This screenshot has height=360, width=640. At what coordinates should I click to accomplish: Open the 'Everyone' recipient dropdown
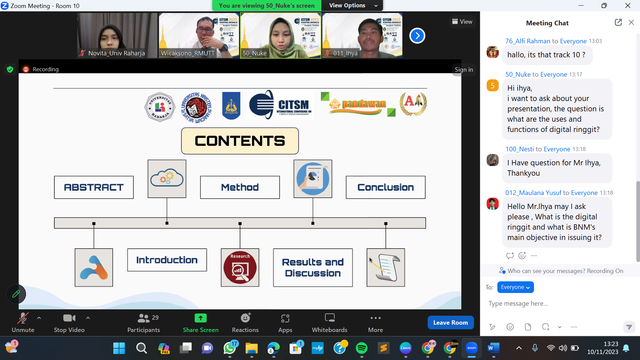(x=515, y=287)
